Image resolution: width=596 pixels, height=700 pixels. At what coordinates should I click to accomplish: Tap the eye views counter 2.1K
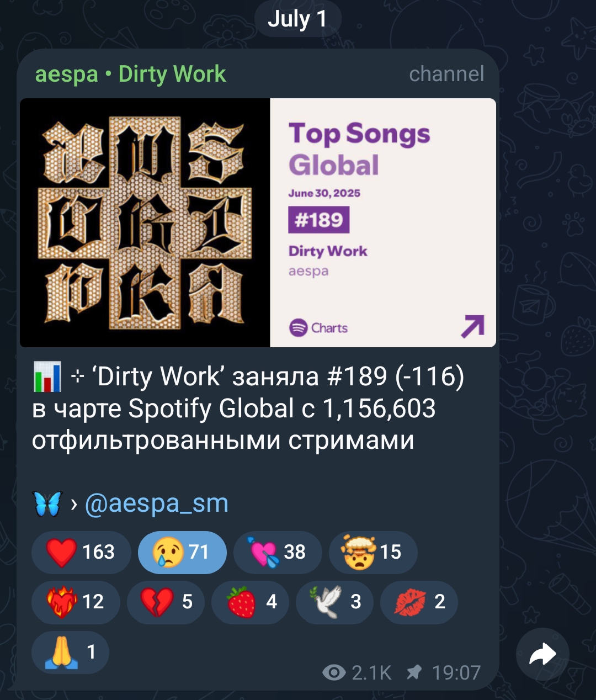(356, 672)
